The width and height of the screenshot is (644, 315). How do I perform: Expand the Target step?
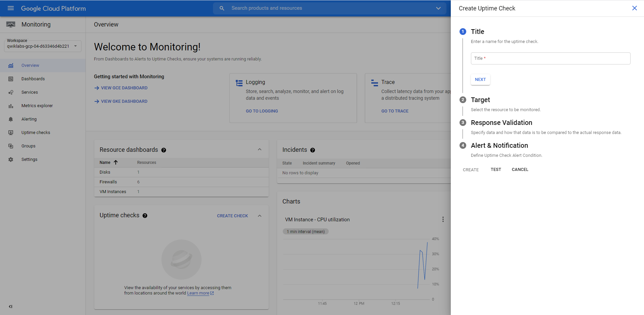coord(480,100)
